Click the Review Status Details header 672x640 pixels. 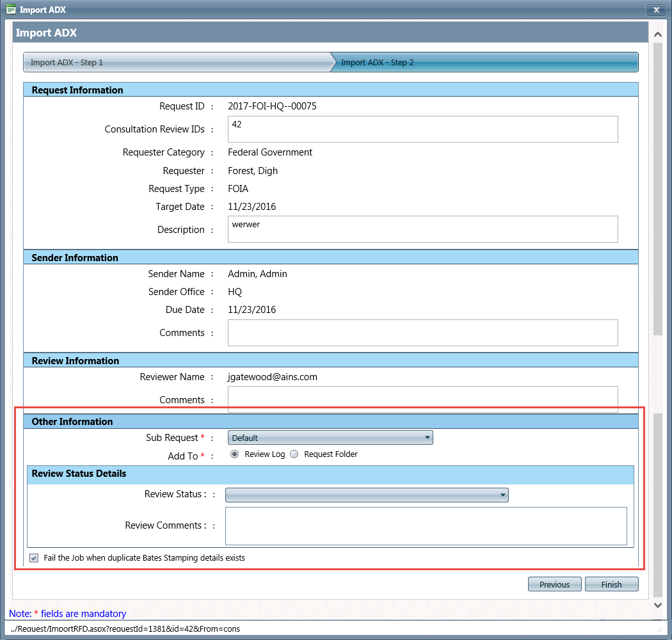tap(330, 474)
